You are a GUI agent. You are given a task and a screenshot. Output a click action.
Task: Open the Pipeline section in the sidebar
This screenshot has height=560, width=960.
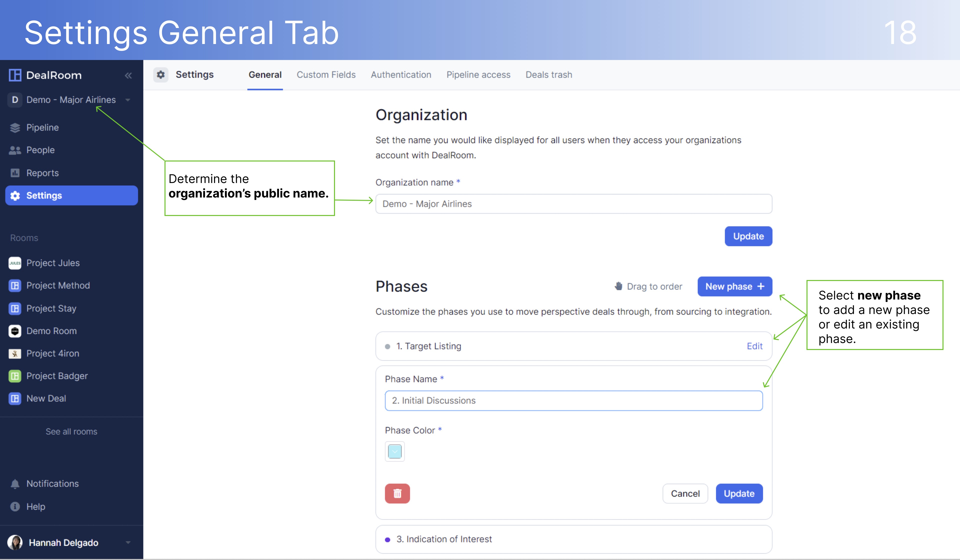(x=42, y=127)
